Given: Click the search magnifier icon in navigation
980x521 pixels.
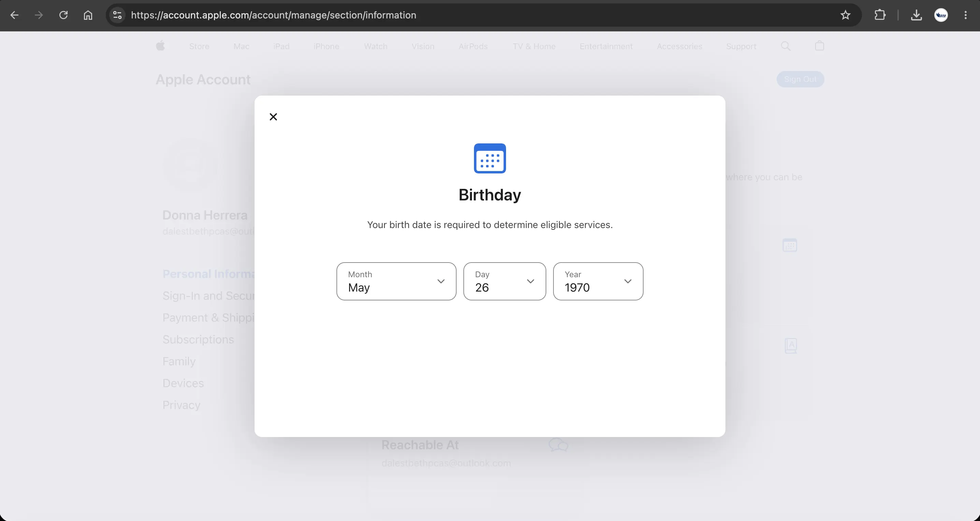Looking at the screenshot, I should [x=786, y=46].
